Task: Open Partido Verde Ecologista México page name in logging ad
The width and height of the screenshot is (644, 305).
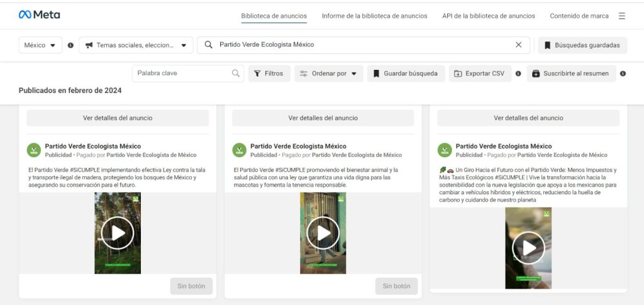Action: click(93, 146)
